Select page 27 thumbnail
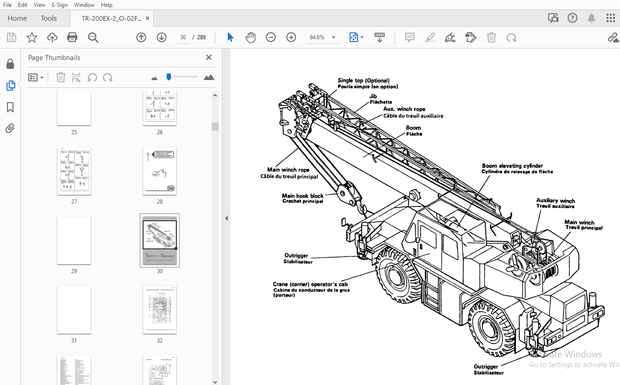The height and width of the screenshot is (385, 620). (x=74, y=171)
